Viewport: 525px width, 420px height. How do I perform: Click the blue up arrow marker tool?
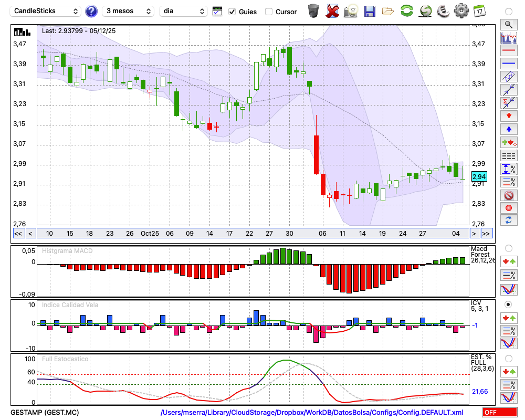point(509,129)
